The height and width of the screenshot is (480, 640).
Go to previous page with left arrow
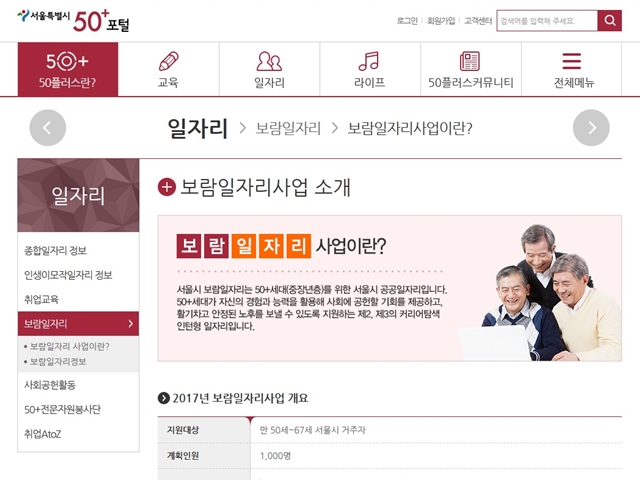pos(48,128)
